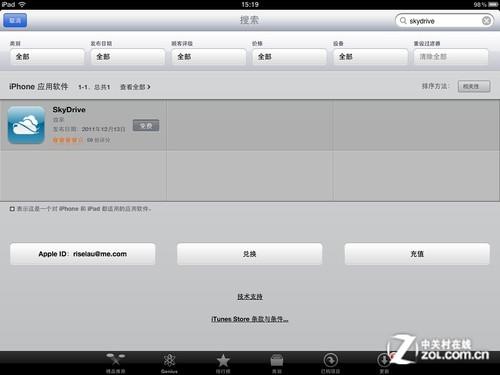The width and height of the screenshot is (500, 375).
Task: Expand the 设备 device filter dropdown
Action: pos(370,57)
